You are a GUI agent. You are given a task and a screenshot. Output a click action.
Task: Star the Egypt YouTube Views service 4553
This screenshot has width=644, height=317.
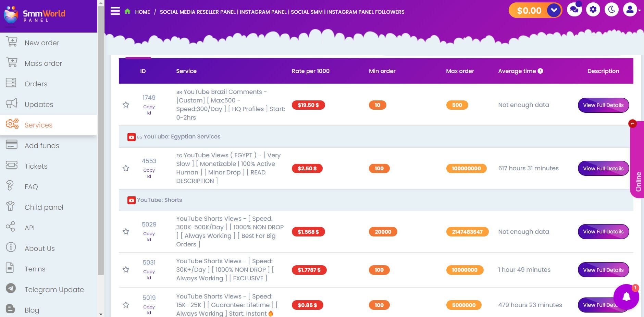[126, 168]
